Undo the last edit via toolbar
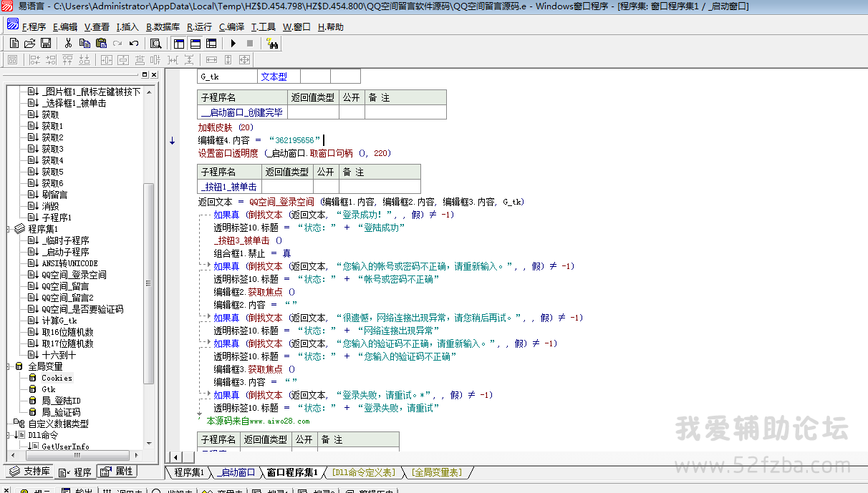The width and height of the screenshot is (868, 493). [x=134, y=43]
